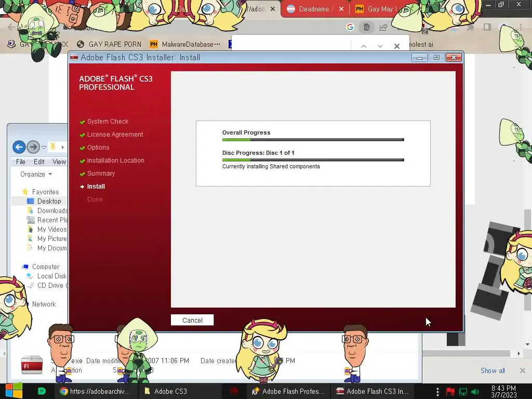Screen dimensions: 532x399
Task: Close the Chrome find bar
Action: (396, 46)
